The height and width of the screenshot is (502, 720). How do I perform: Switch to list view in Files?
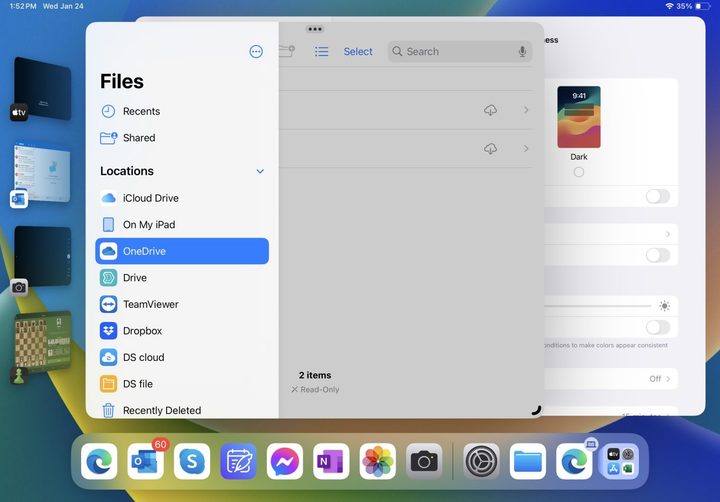[321, 51]
